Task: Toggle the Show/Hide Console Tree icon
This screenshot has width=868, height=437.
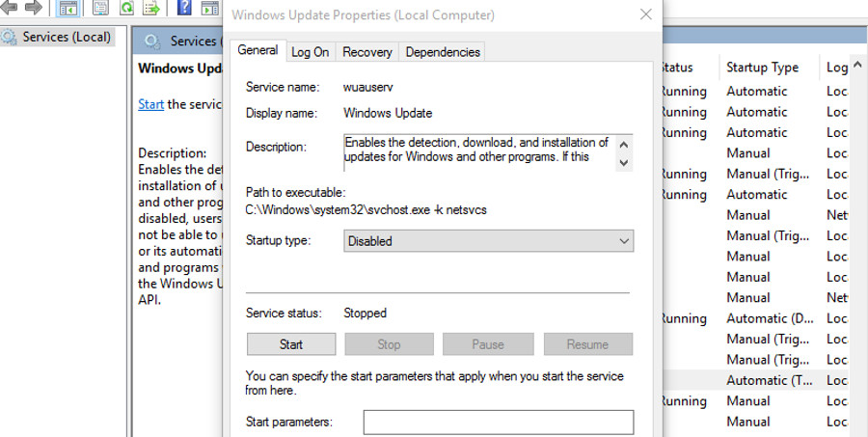Action: [68, 8]
